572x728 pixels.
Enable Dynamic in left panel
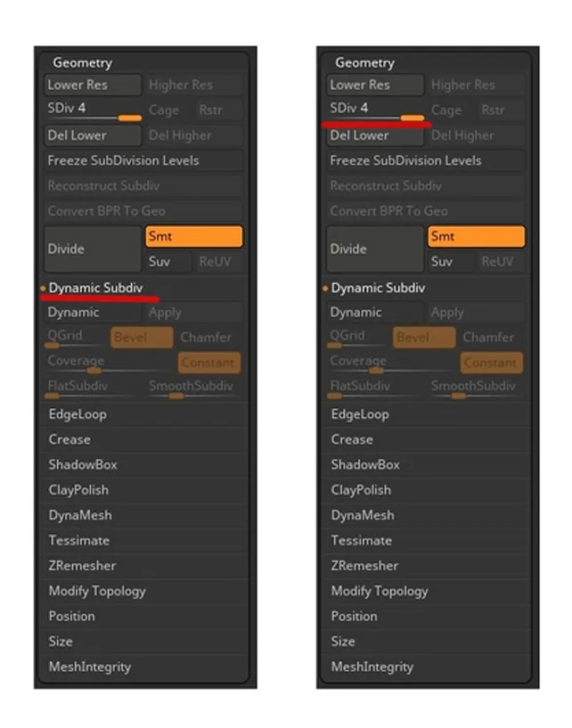pyautogui.click(x=93, y=313)
